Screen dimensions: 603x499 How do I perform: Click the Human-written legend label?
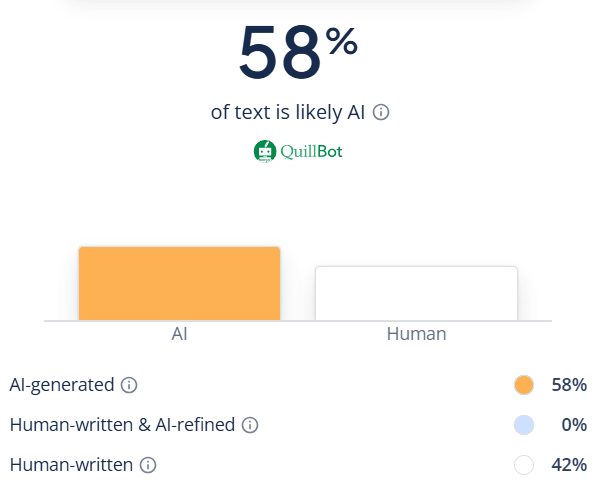[71, 465]
